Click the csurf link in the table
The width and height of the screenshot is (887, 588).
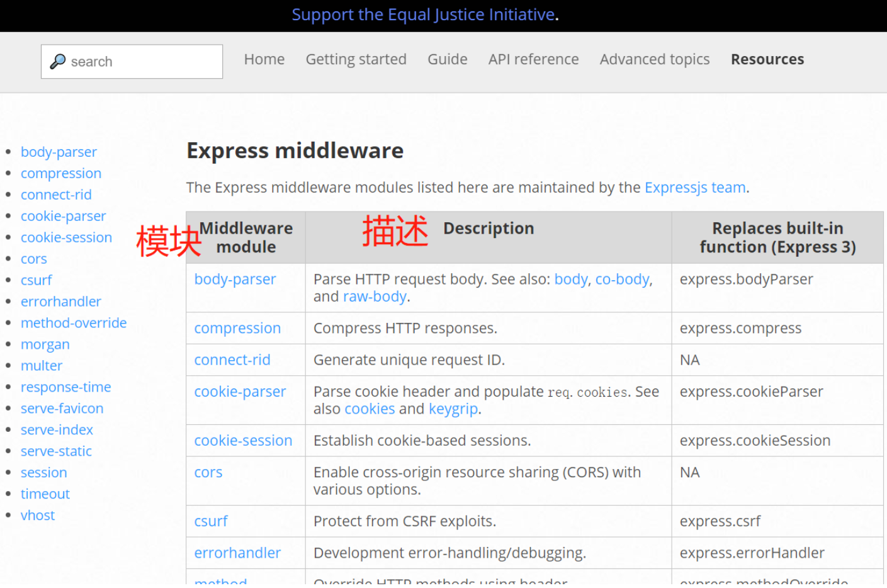[x=210, y=521]
